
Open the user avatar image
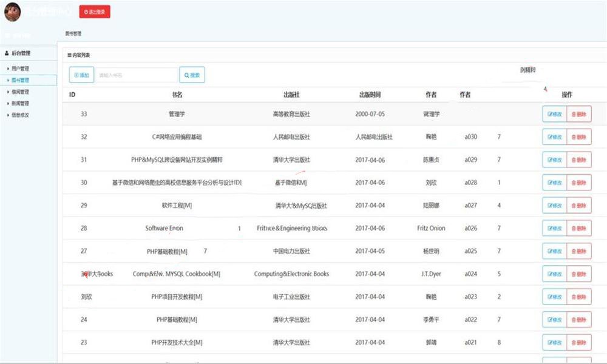click(x=12, y=12)
